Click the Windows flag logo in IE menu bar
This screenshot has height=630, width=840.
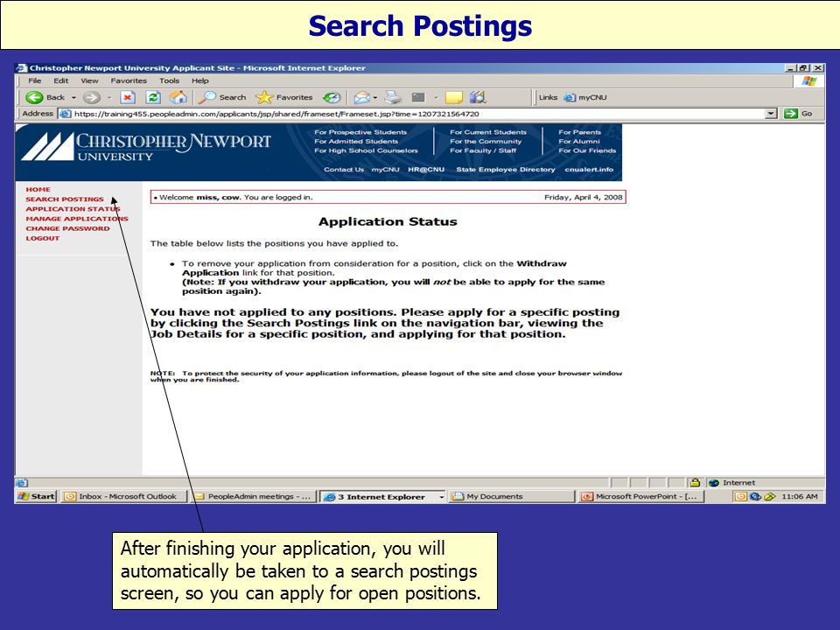coord(808,81)
